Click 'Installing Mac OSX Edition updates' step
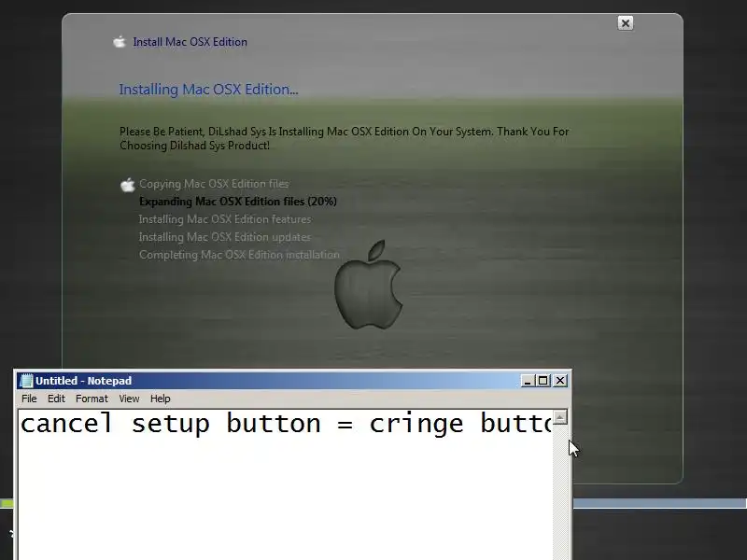747x560 pixels. point(224,237)
